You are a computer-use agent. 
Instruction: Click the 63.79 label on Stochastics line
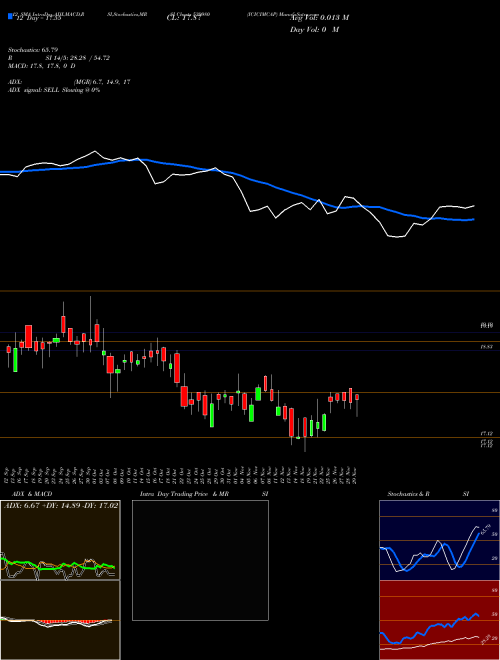coord(486,529)
